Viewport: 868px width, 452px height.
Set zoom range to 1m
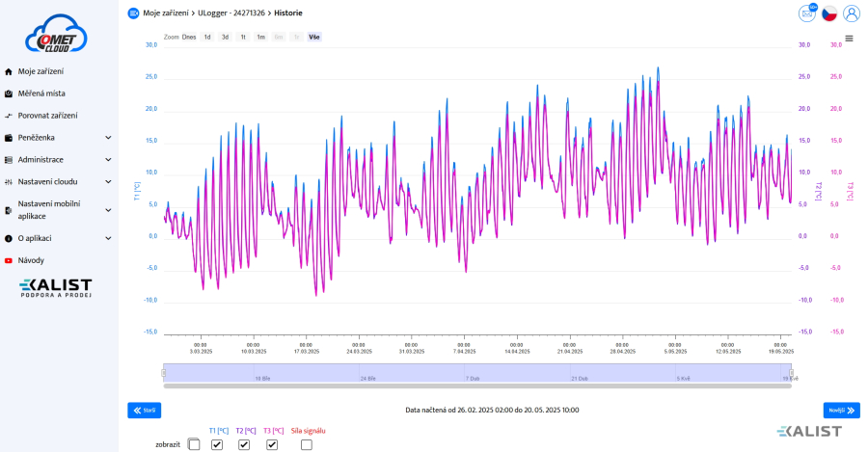pos(260,37)
